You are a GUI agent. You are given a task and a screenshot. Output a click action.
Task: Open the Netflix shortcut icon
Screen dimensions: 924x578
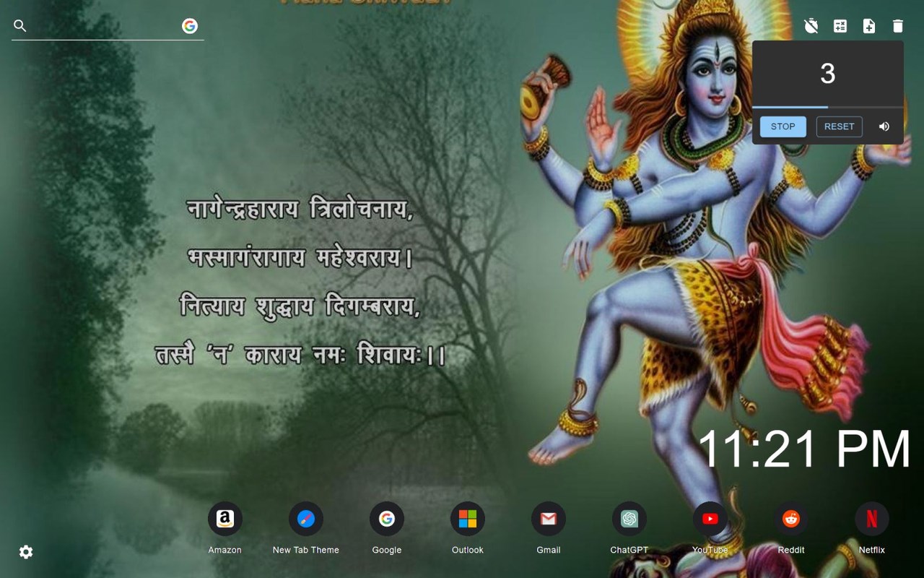872,519
